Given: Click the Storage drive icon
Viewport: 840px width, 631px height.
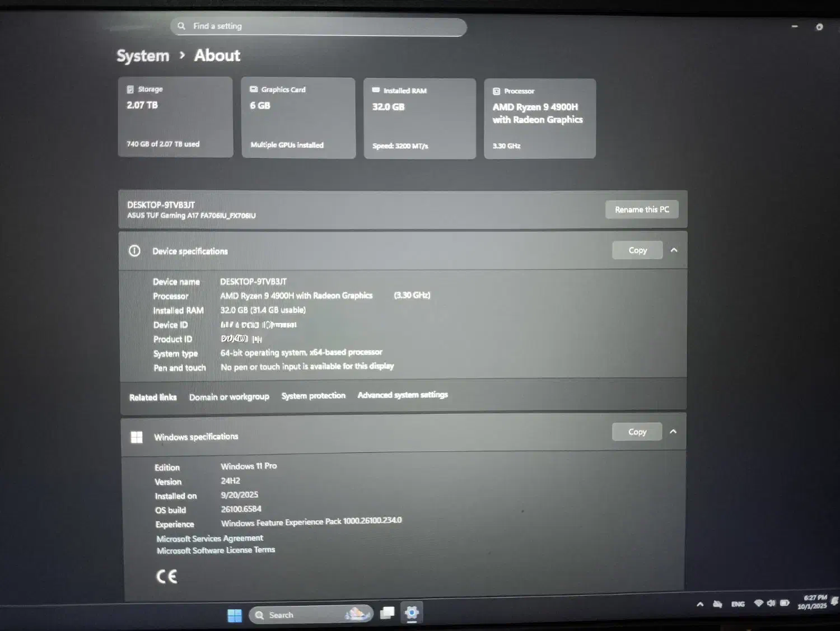Looking at the screenshot, I should [130, 89].
